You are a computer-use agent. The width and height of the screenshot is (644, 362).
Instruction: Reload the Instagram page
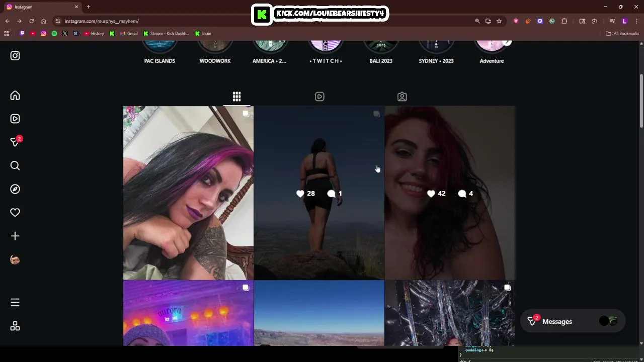[x=31, y=21]
